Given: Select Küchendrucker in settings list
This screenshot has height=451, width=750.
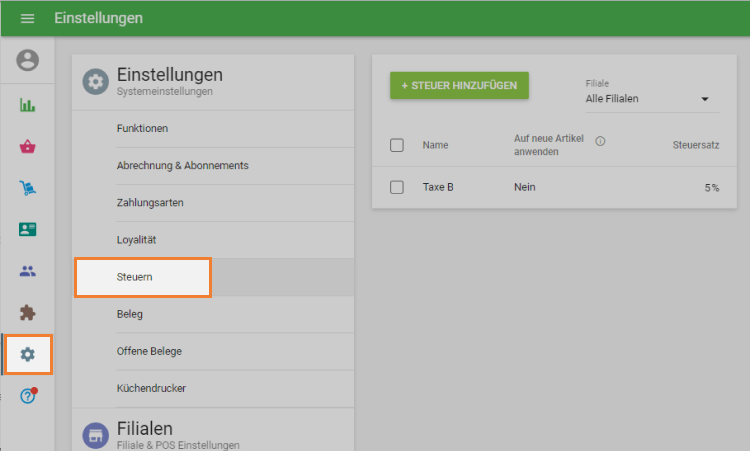Looking at the screenshot, I should (151, 388).
